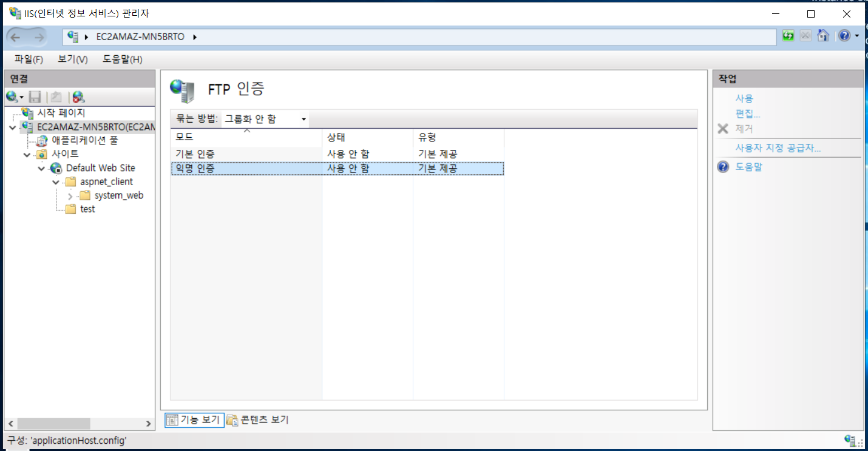Image resolution: width=868 pixels, height=451 pixels.
Task: Collapse the Default Web Site node
Action: click(x=41, y=169)
